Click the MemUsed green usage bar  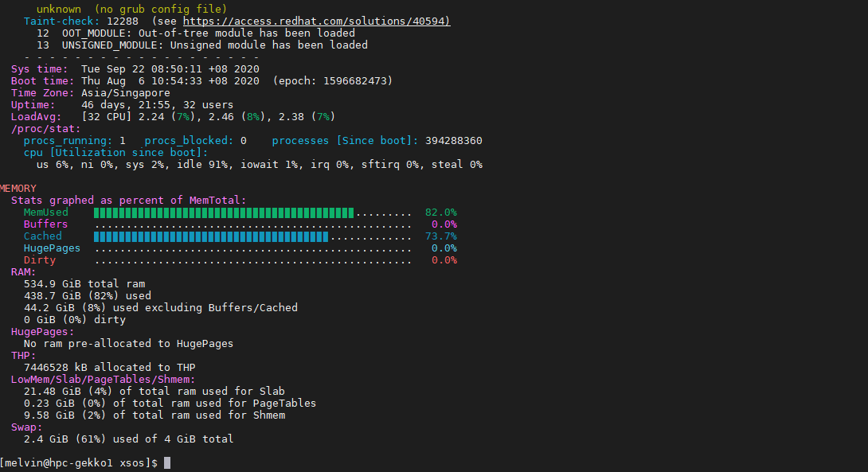tap(224, 213)
